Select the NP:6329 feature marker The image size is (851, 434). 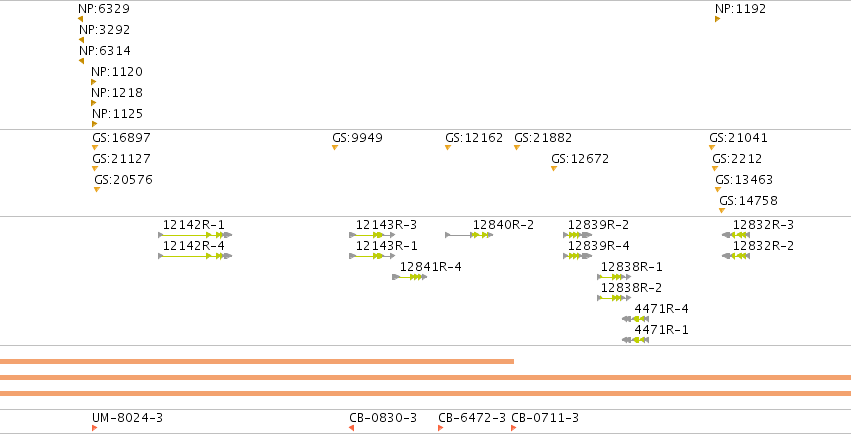pyautogui.click(x=80, y=19)
